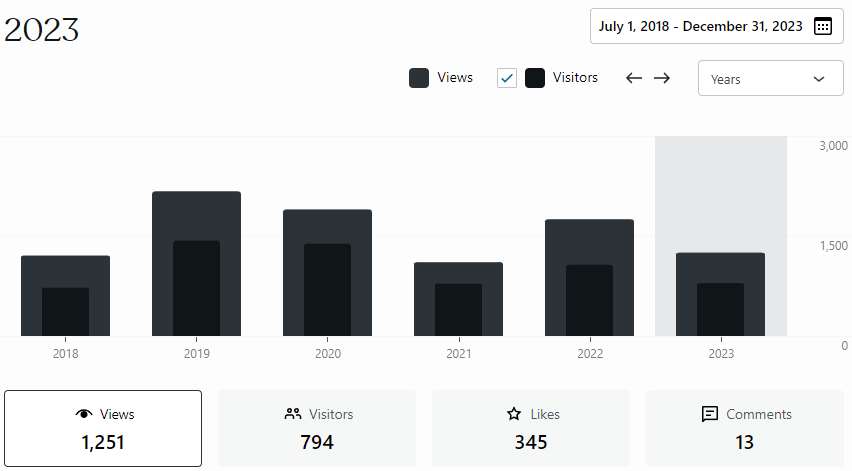Select the Visitors tab showing 794
Image resolution: width=852 pixels, height=471 pixels.
click(x=317, y=429)
